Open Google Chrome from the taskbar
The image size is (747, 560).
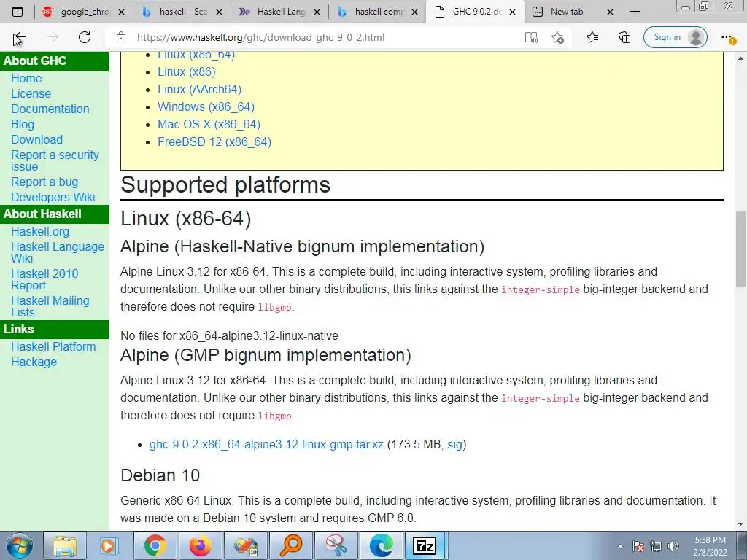(x=155, y=545)
